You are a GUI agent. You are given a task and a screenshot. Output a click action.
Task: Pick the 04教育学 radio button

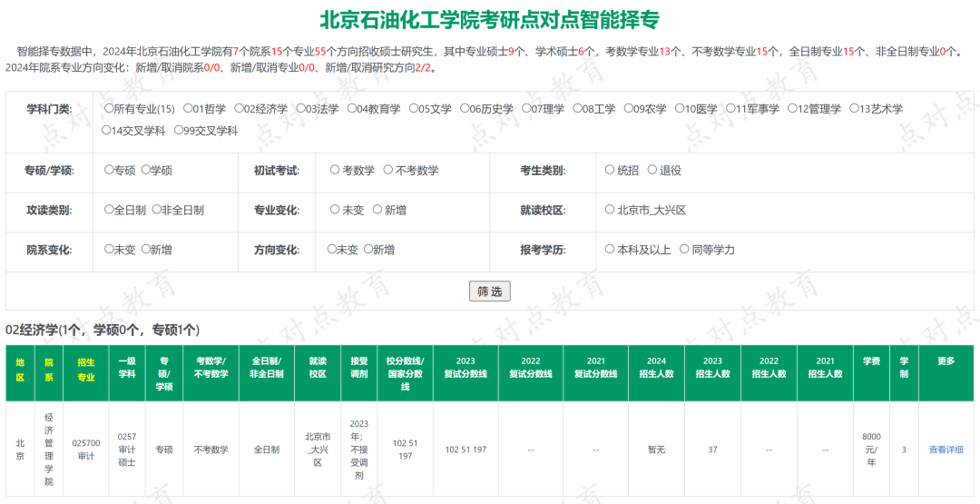352,109
